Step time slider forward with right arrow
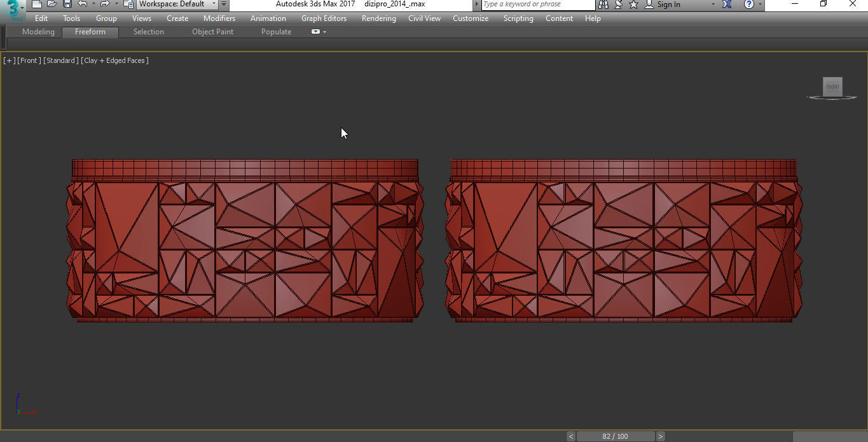This screenshot has width=868, height=442. coord(661,436)
